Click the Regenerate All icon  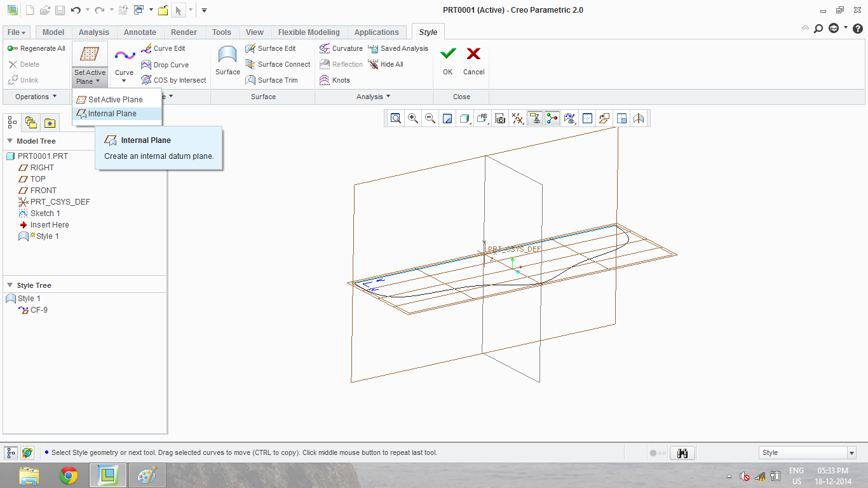click(13, 48)
